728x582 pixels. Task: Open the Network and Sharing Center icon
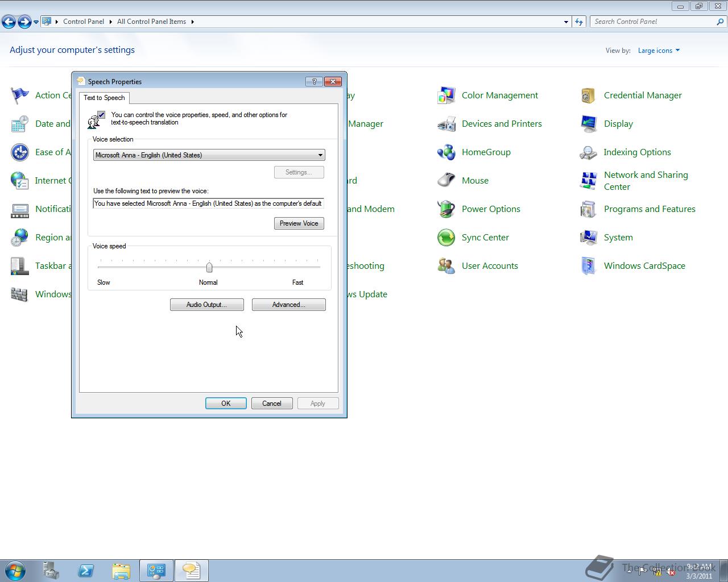click(x=589, y=181)
